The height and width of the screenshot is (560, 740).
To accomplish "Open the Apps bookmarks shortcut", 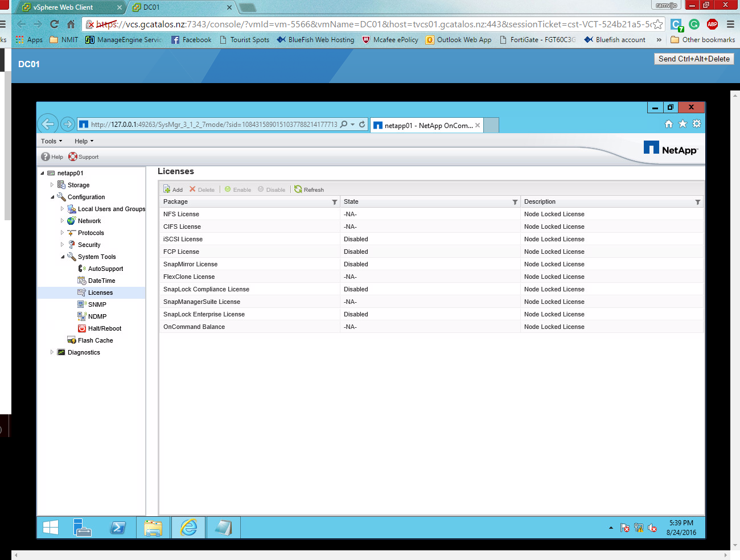I will click(x=29, y=40).
